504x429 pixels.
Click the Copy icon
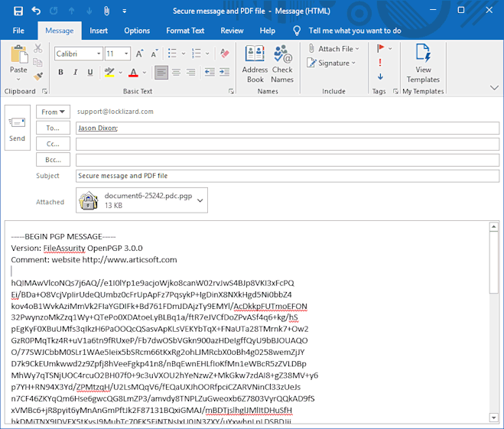coord(38,63)
